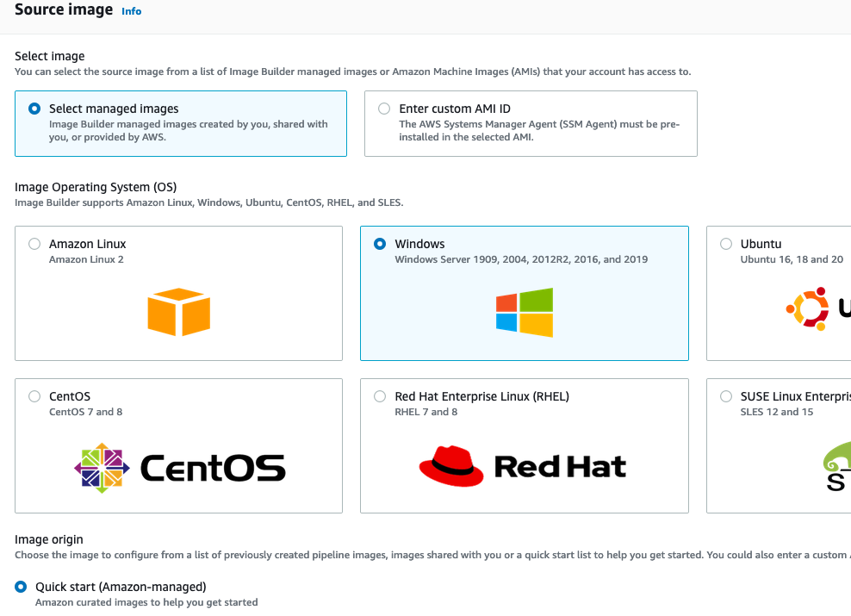Select the CentOS radio button
Image resolution: width=851 pixels, height=616 pixels.
tap(34, 396)
